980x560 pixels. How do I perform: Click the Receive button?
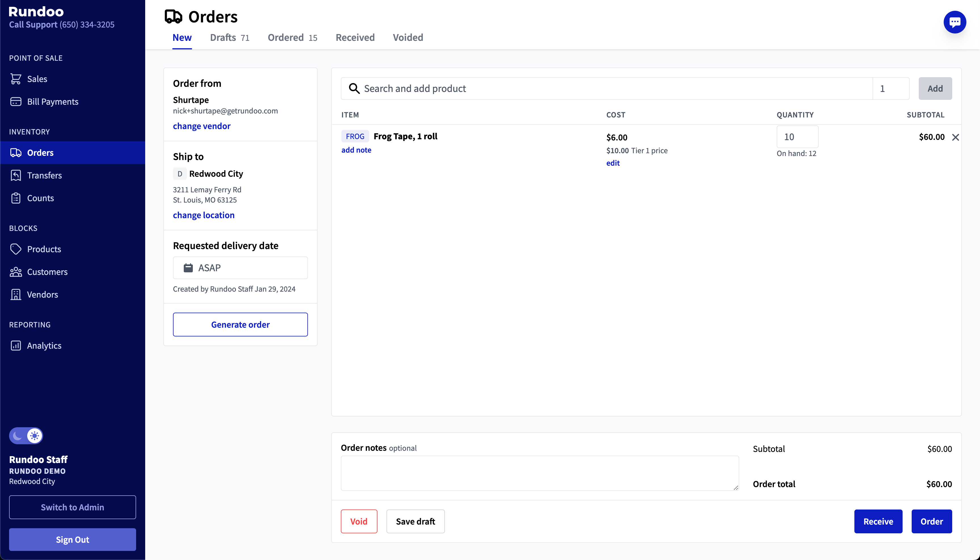coord(878,521)
